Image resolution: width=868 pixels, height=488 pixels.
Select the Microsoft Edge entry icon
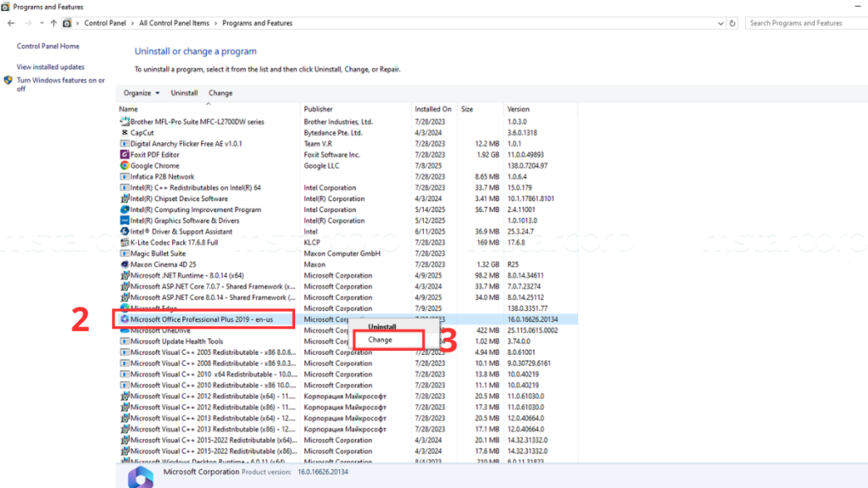pyautogui.click(x=125, y=308)
